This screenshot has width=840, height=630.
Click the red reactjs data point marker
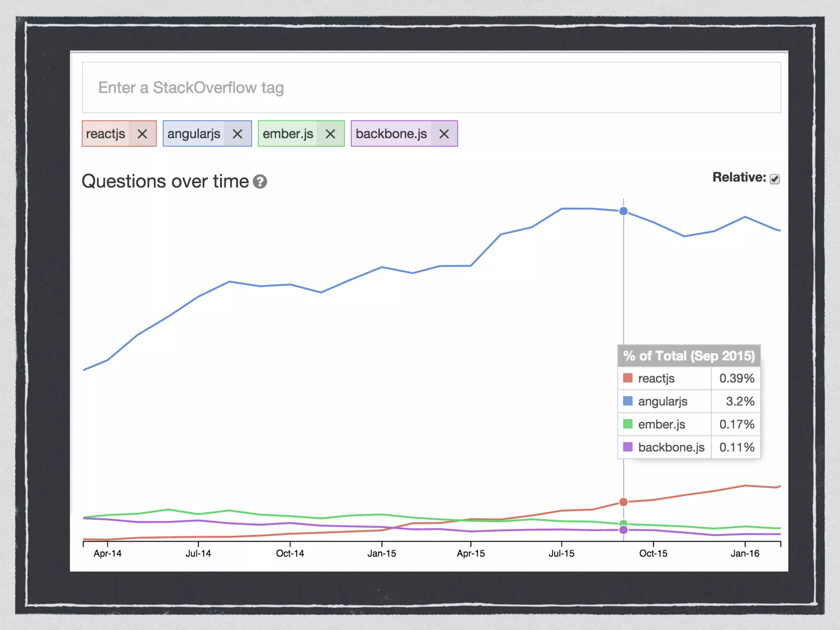623,502
